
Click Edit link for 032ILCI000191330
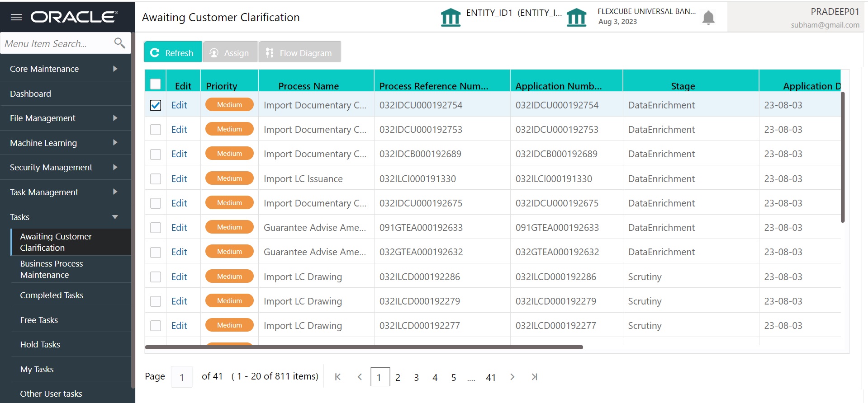179,179
